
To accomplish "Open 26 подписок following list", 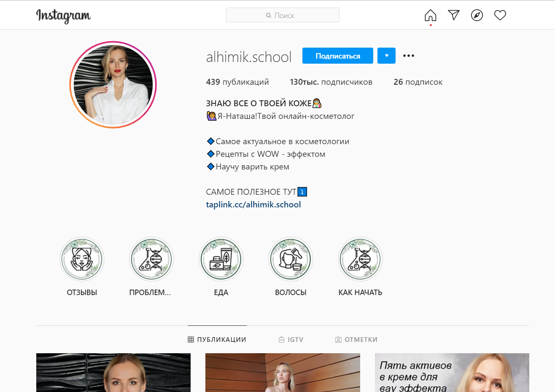I will (x=418, y=82).
